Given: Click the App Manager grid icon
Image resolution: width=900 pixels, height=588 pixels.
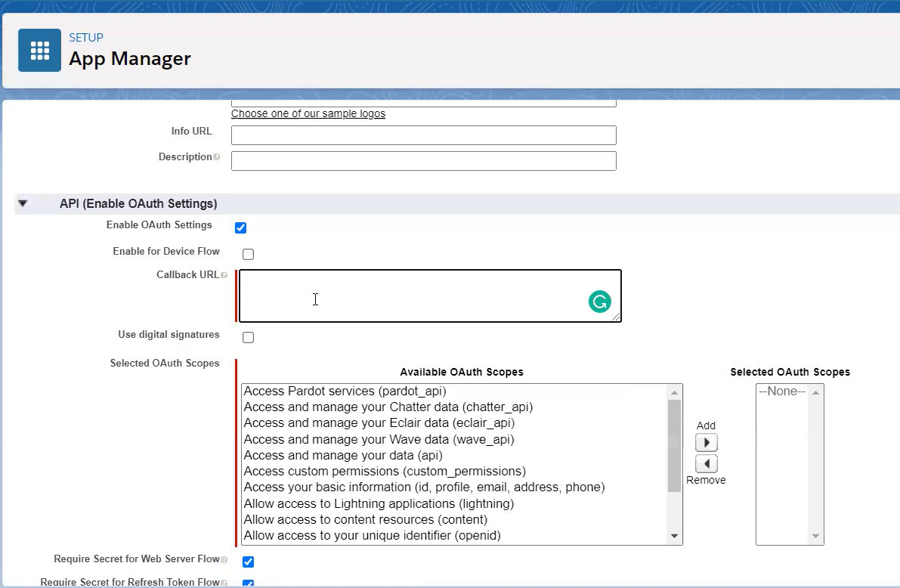Looking at the screenshot, I should click(39, 51).
